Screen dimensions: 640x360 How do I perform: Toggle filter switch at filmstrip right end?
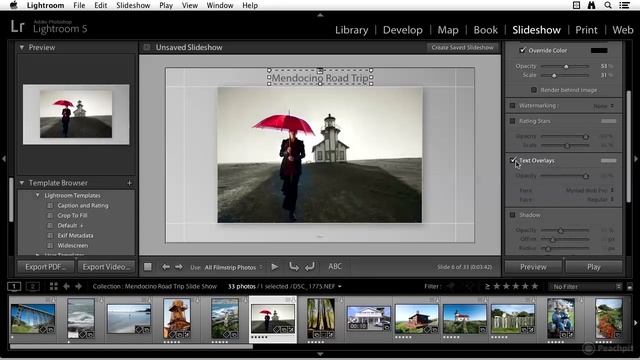[630, 287]
